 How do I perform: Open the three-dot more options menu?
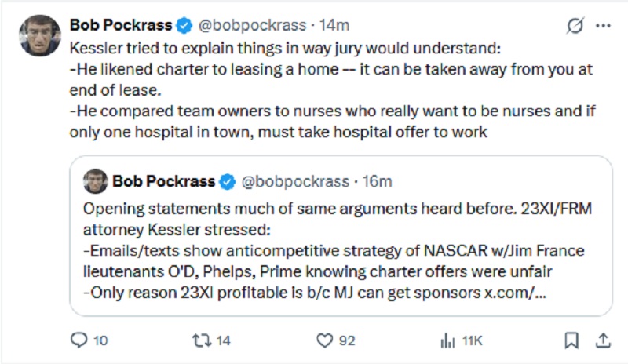tap(603, 27)
